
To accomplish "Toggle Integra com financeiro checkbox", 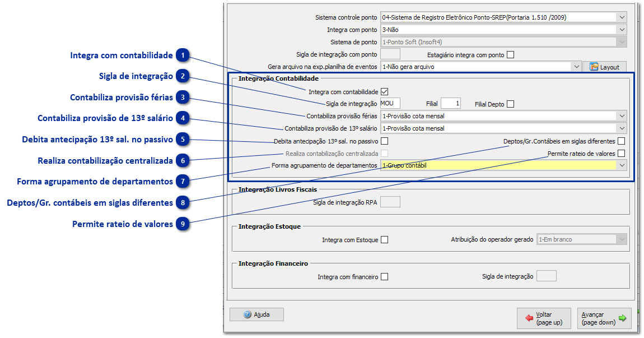I will point(384,277).
